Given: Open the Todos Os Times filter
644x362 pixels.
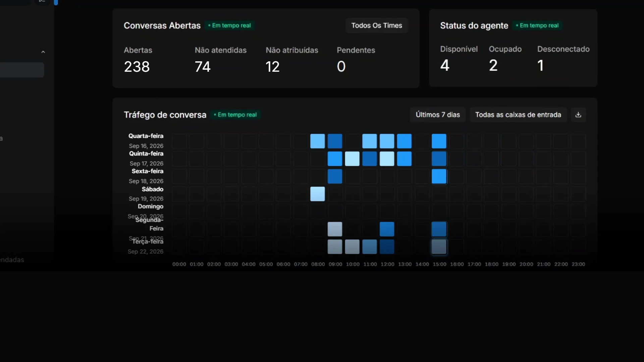Looking at the screenshot, I should [377, 25].
